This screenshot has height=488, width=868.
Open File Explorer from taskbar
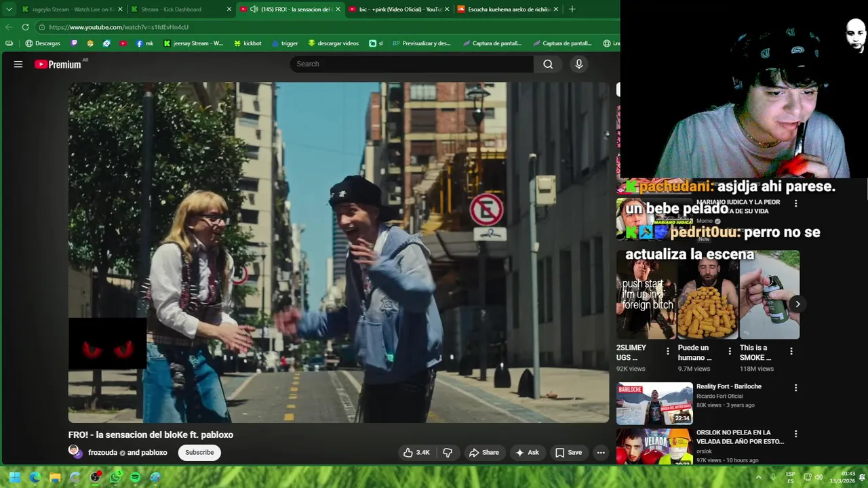pyautogui.click(x=55, y=477)
